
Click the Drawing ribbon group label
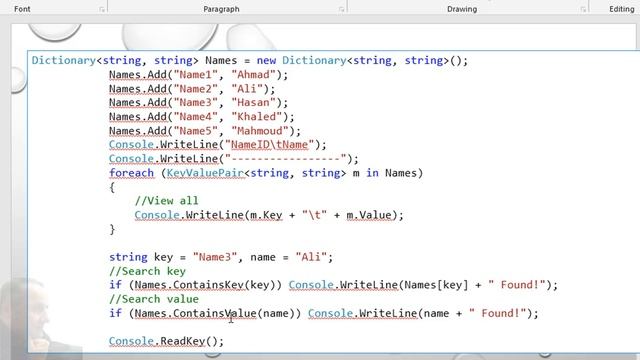click(x=462, y=9)
